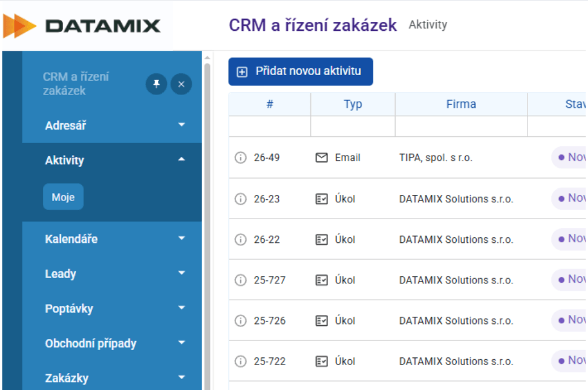This screenshot has height=390, width=588.
Task: Click Přidat novou aktivitu button
Action: point(301,71)
